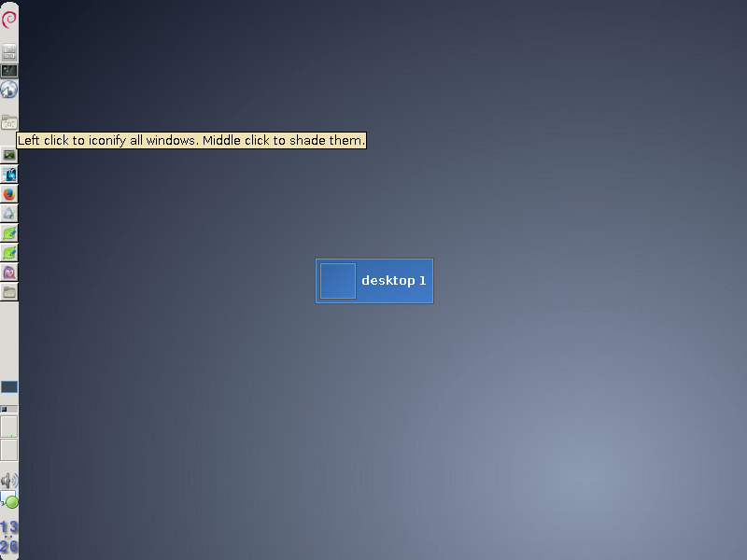Click the empty monitor graph above the speaker
Screen dimensions: 747x560
9,450
